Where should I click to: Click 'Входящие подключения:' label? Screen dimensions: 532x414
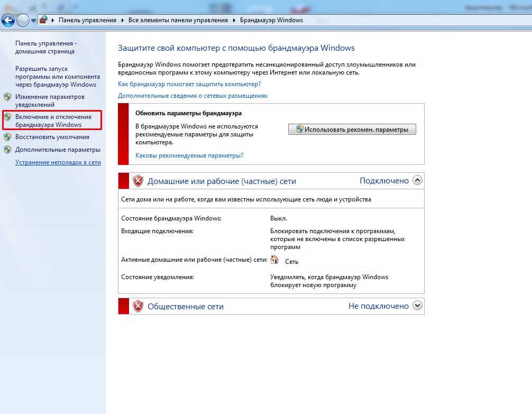click(157, 231)
